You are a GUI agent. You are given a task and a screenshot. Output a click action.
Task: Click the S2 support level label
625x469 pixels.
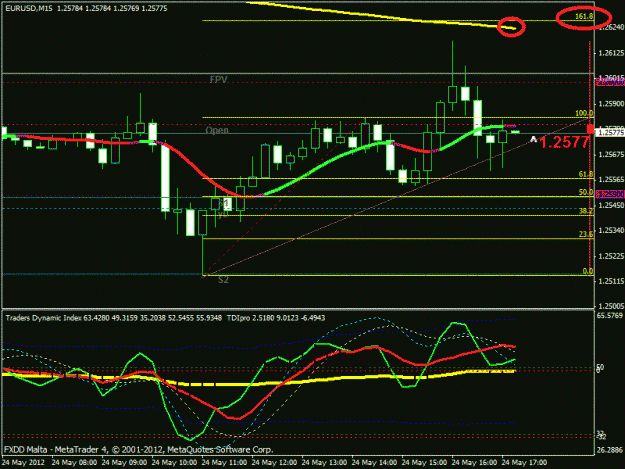click(x=223, y=280)
